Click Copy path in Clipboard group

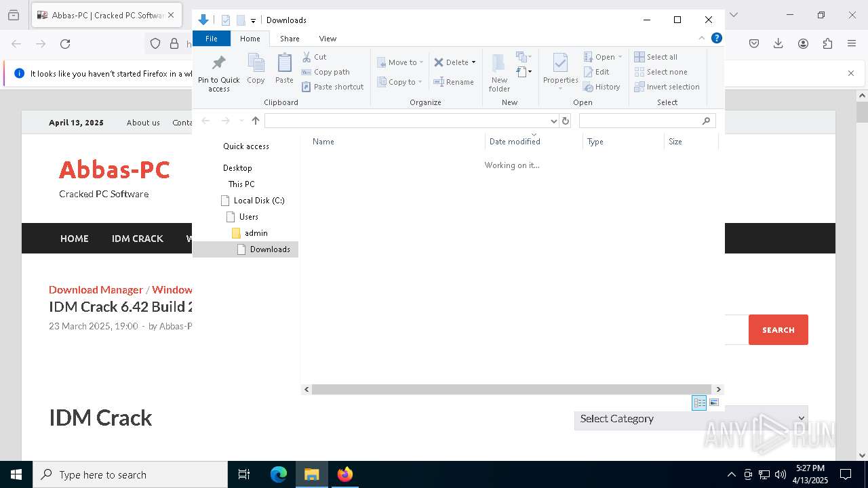(325, 72)
